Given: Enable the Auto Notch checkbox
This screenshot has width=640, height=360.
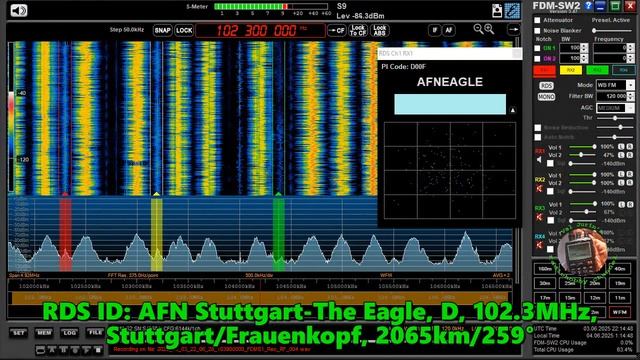Looking at the screenshot, I should [x=538, y=137].
